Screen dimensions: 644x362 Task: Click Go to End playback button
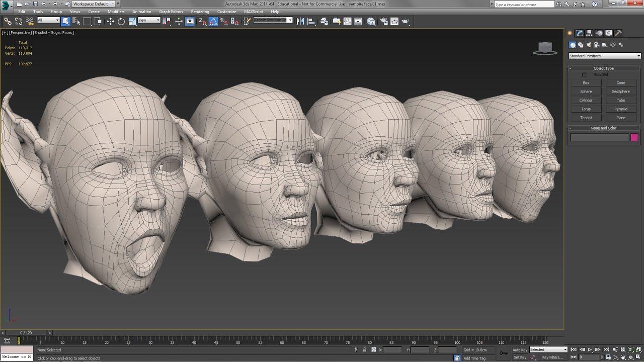point(605,349)
